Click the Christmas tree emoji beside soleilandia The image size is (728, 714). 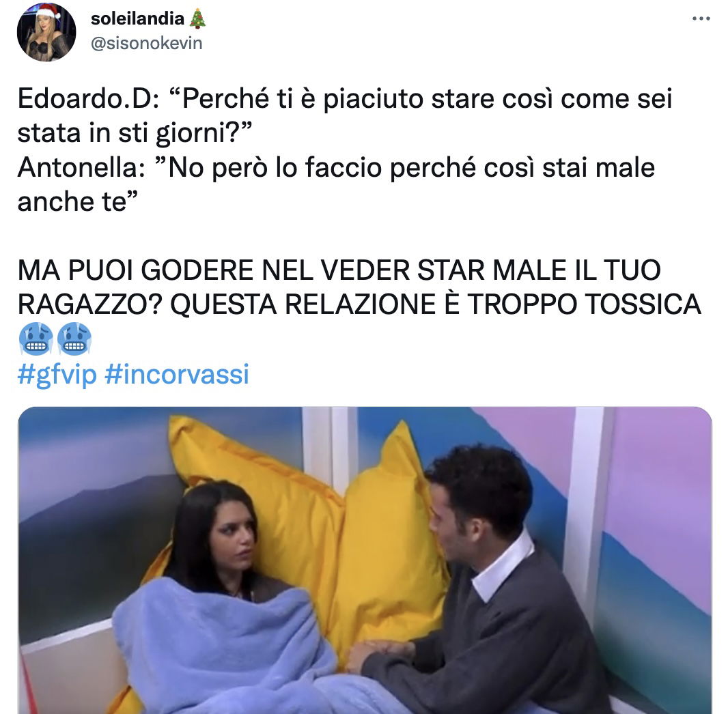[198, 18]
